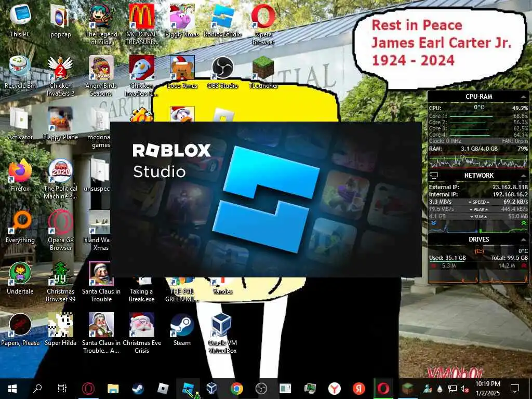
Task: Open the clock showing 10:19 PM
Action: point(487,389)
